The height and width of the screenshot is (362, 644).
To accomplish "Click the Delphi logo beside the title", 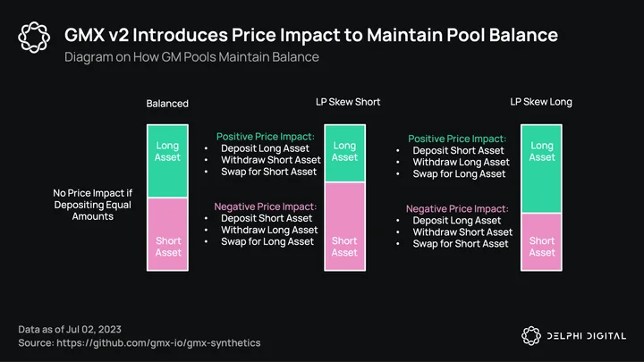I will click(x=34, y=38).
